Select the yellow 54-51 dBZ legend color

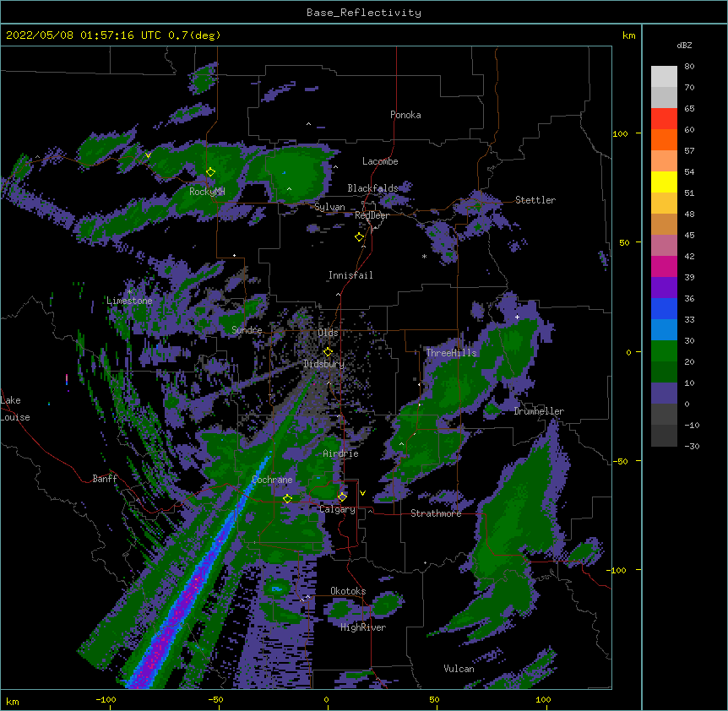664,182
